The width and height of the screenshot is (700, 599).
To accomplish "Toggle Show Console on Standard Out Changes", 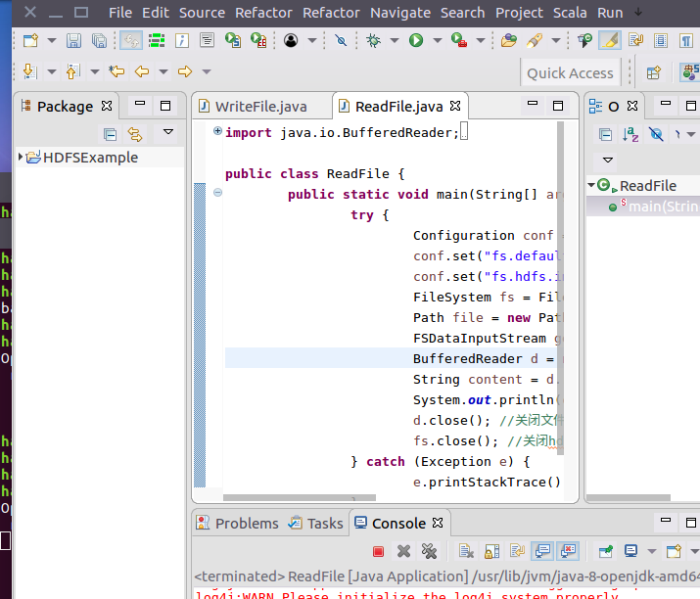I will (542, 551).
